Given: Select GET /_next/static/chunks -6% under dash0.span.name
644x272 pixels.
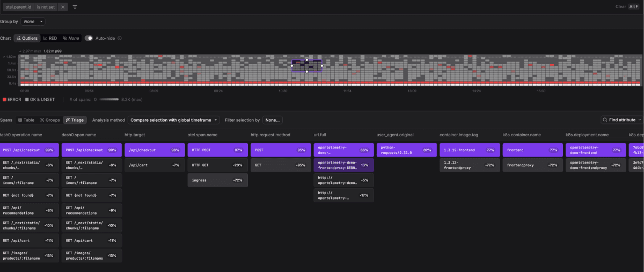Looking at the screenshot, I should (x=92, y=165).
